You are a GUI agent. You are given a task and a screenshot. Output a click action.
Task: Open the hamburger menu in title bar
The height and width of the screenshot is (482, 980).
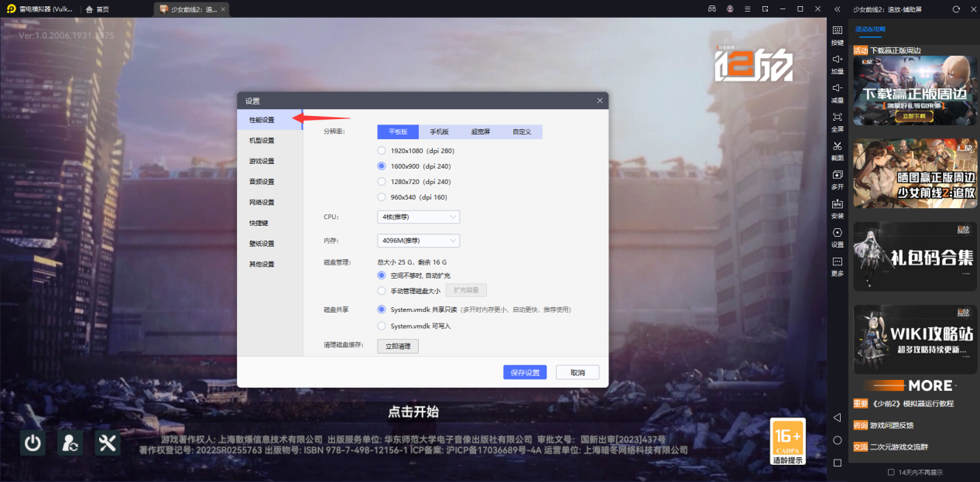(x=747, y=9)
